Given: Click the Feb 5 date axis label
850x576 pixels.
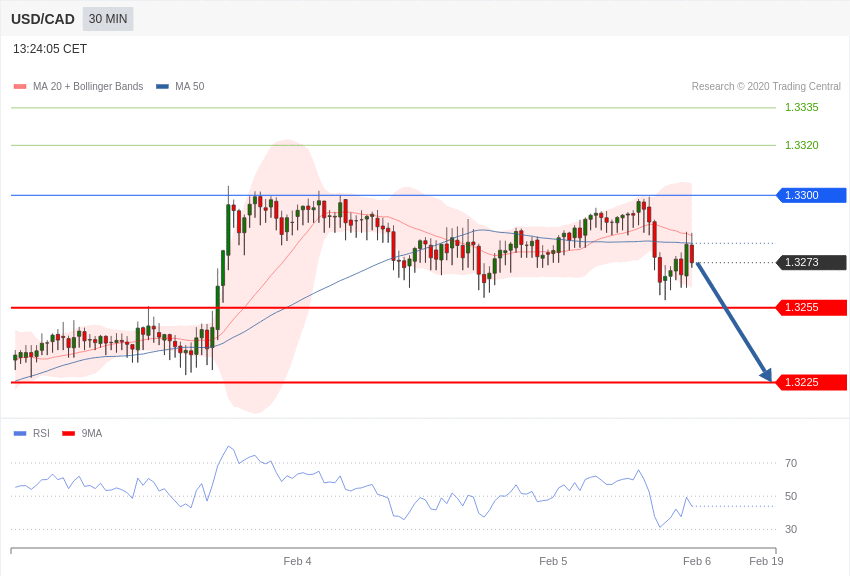Looking at the screenshot, I should 553,561.
